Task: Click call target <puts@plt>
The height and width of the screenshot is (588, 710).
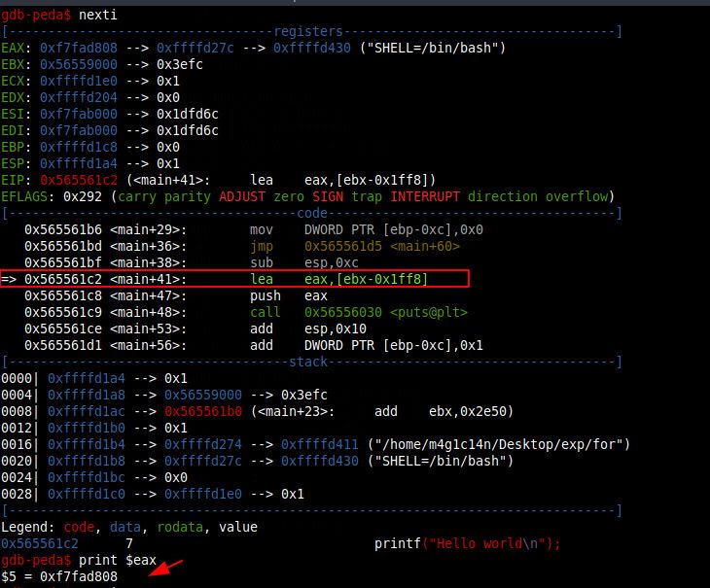Action: (428, 313)
